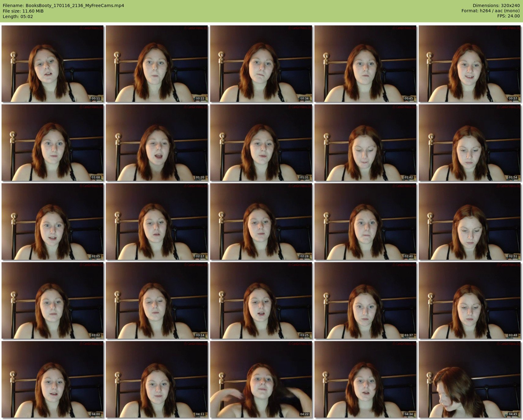Click the "FPS: 24.00" text
This screenshot has height=420, width=523.
click(x=508, y=16)
